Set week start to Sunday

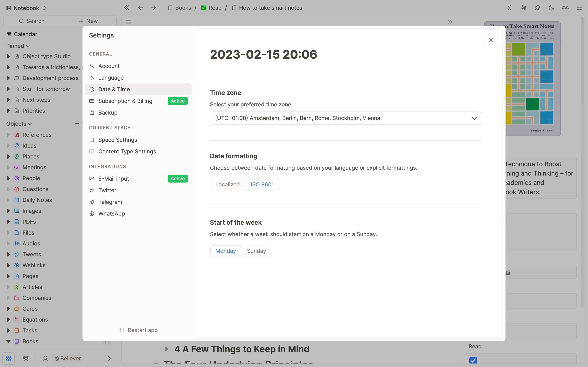[256, 251]
